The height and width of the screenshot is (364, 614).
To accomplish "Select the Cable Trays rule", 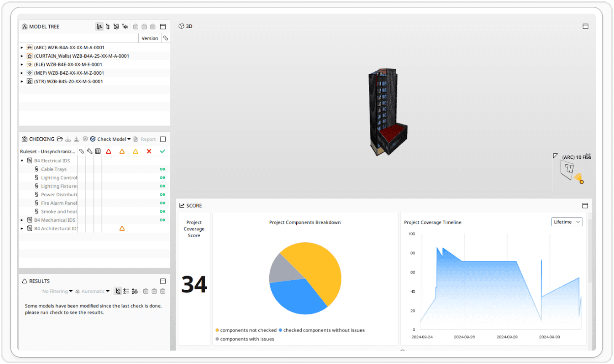I will [54, 169].
